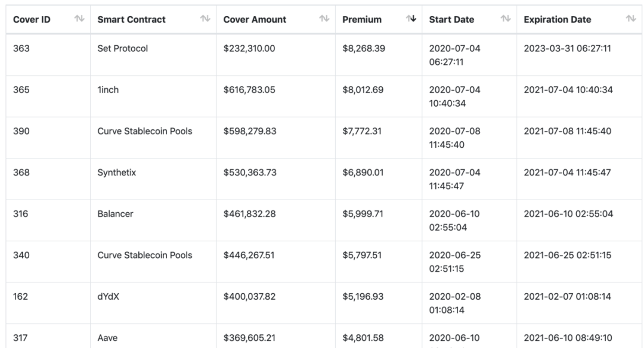This screenshot has height=348, width=644.
Task: Select the Premium column header label
Action: click(x=362, y=20)
